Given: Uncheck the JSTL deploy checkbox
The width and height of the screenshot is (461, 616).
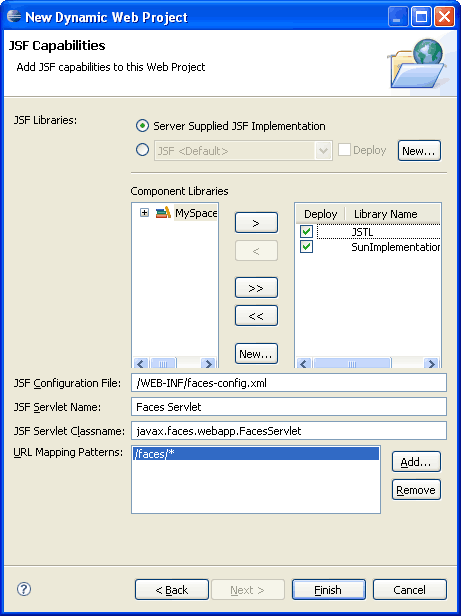Looking at the screenshot, I should (x=307, y=231).
